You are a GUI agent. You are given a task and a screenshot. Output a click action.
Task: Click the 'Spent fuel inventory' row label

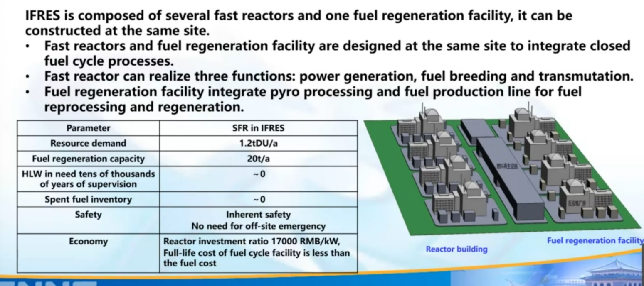(x=88, y=199)
